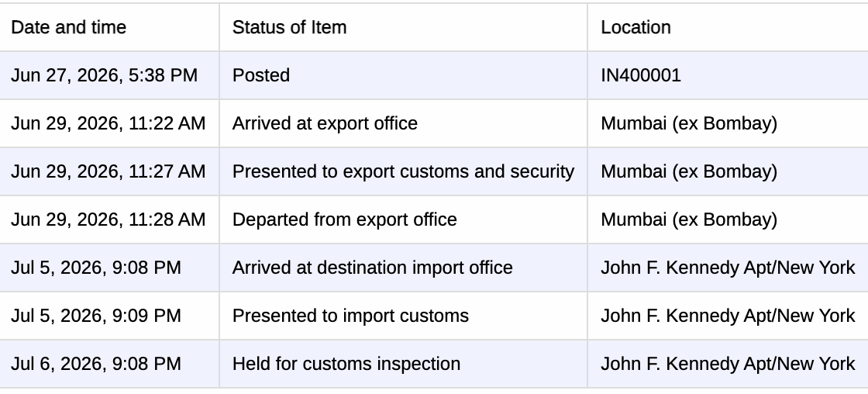Click the Status of Item column header

tap(290, 27)
